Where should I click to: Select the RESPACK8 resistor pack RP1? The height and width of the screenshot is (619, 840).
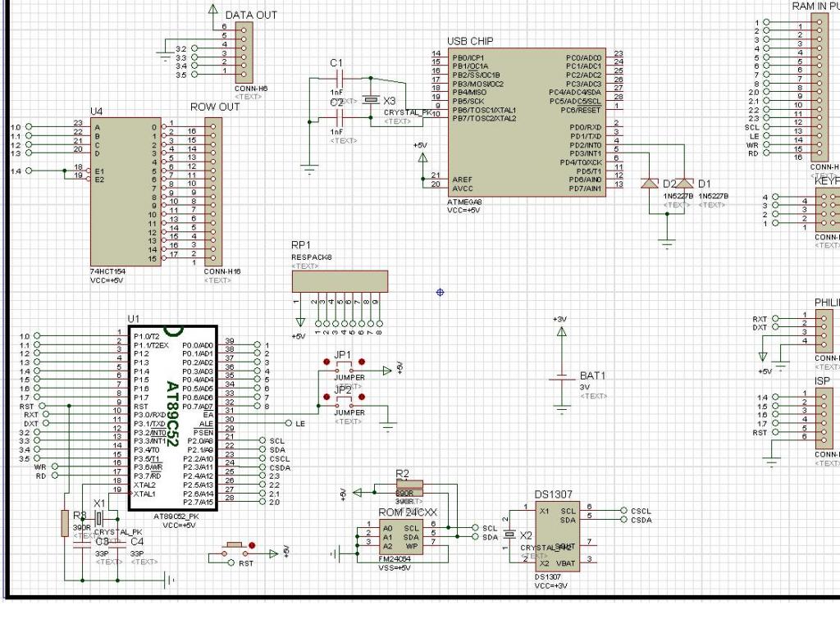point(340,281)
